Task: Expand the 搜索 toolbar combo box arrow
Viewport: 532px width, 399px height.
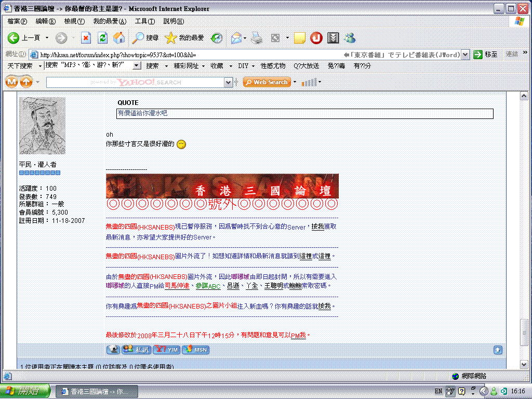Action: pyautogui.click(x=137, y=65)
